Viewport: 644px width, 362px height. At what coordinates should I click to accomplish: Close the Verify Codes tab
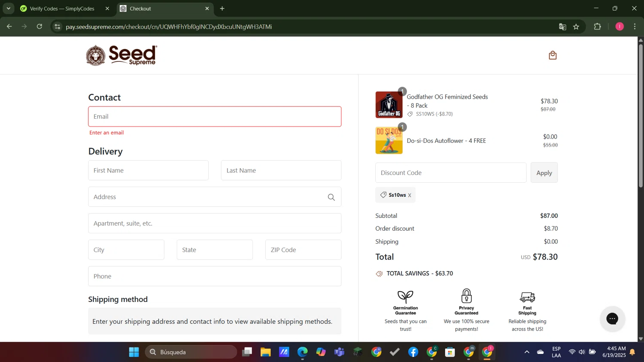[107, 9]
